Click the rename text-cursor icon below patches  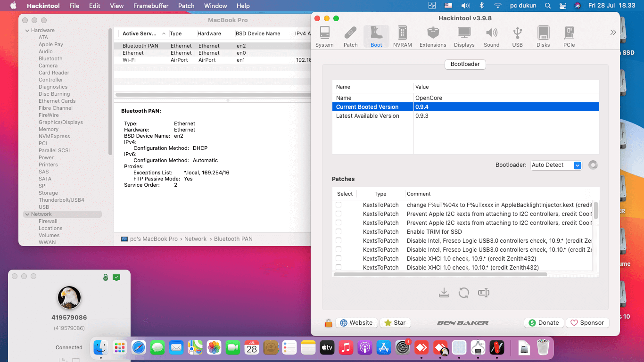tap(483, 293)
